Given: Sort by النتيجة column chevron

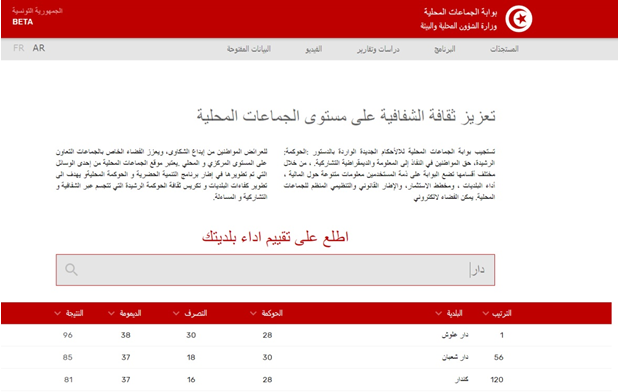Looking at the screenshot, I should point(57,313).
